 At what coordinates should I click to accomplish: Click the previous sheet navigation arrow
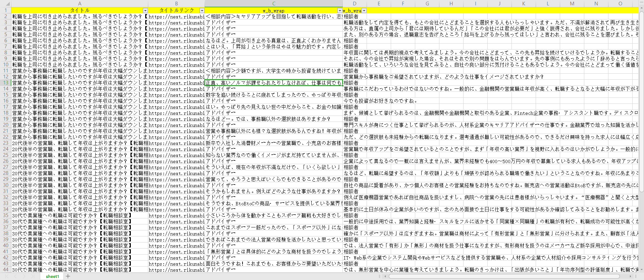[x=15, y=276]
